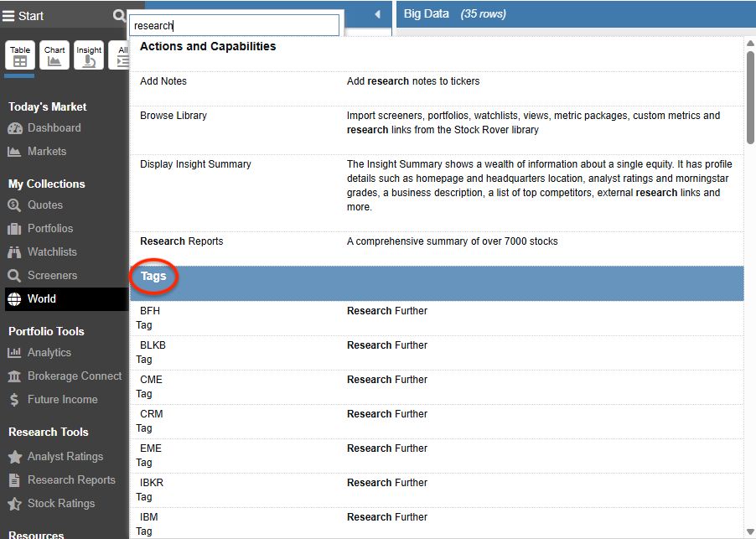Viewport: 756px width, 539px height.
Task: Click the Watchlists binoculars icon
Action: [14, 252]
